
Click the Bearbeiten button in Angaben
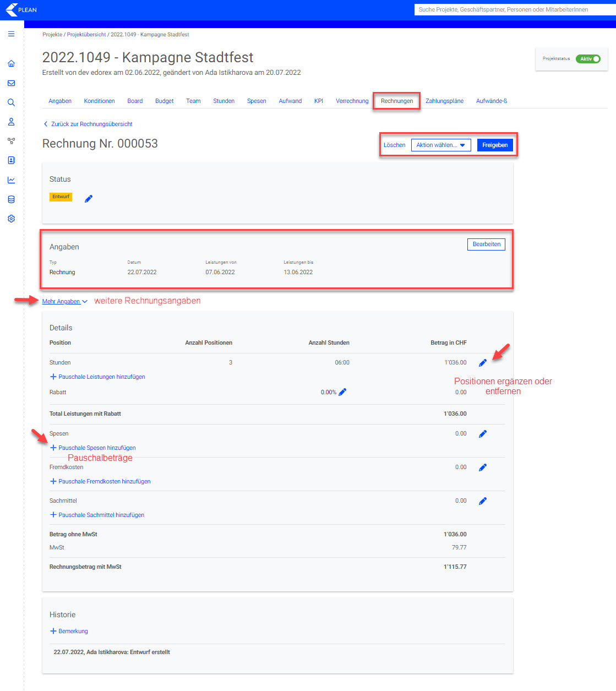(487, 244)
